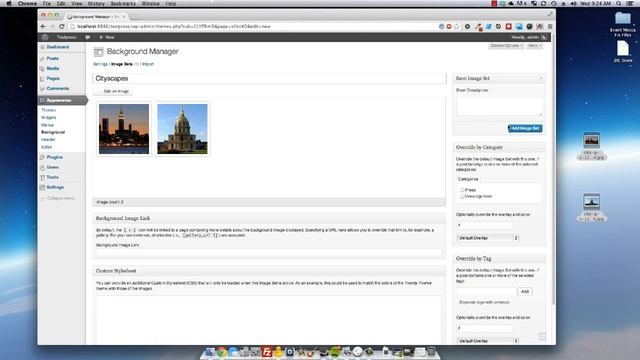Open Spotlight search in menu bar
The image size is (640, 360).
(x=619, y=3)
